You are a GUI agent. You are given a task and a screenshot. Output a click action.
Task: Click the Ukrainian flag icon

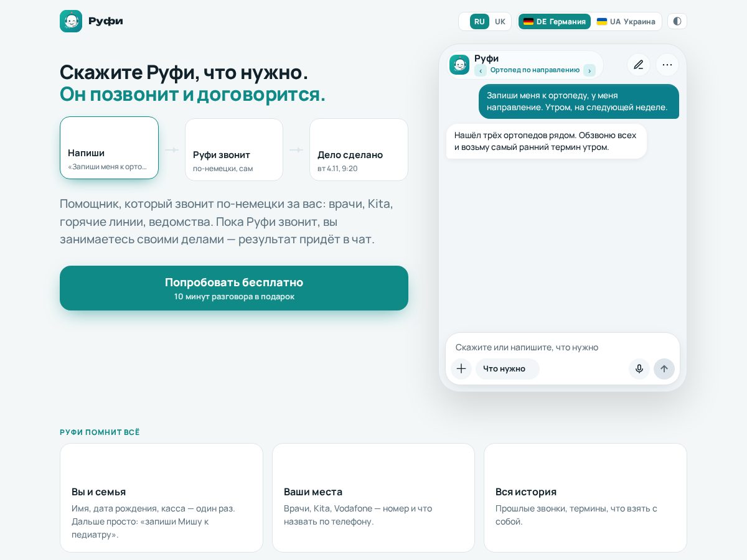[x=602, y=21]
